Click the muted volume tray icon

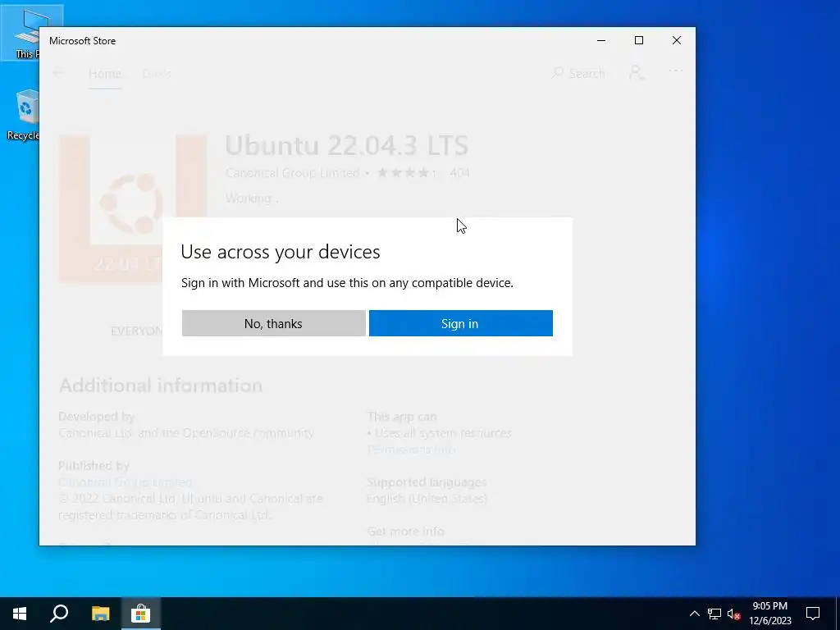click(x=733, y=614)
